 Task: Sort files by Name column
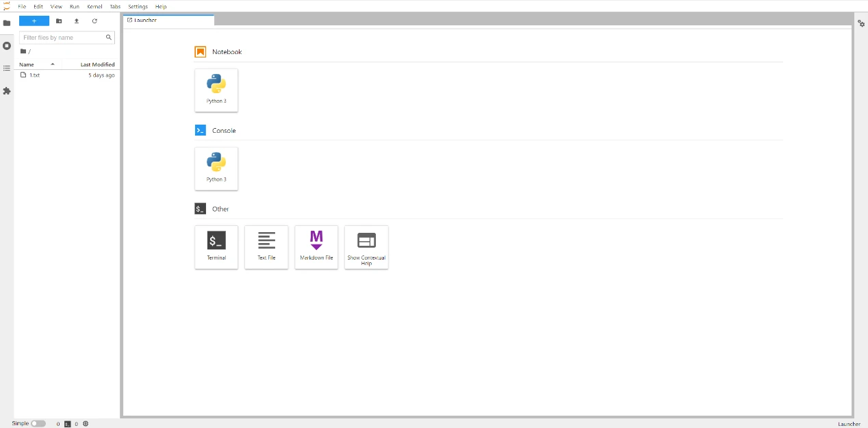click(x=27, y=64)
